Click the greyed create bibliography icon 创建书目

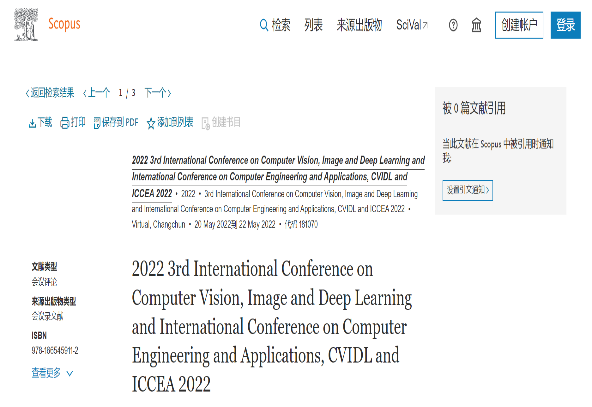click(206, 123)
